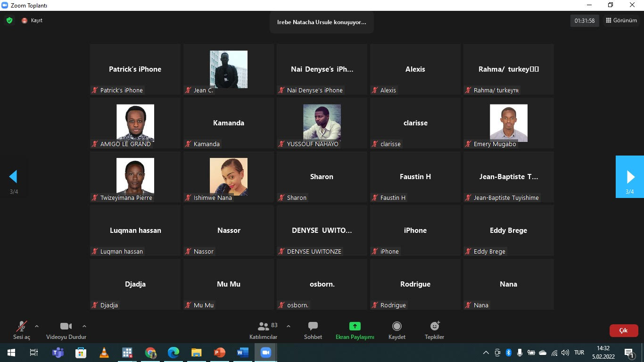Viewport: 644px width, 362px height.
Task: Open Microsoft Teams from the taskbar
Action: point(58,353)
